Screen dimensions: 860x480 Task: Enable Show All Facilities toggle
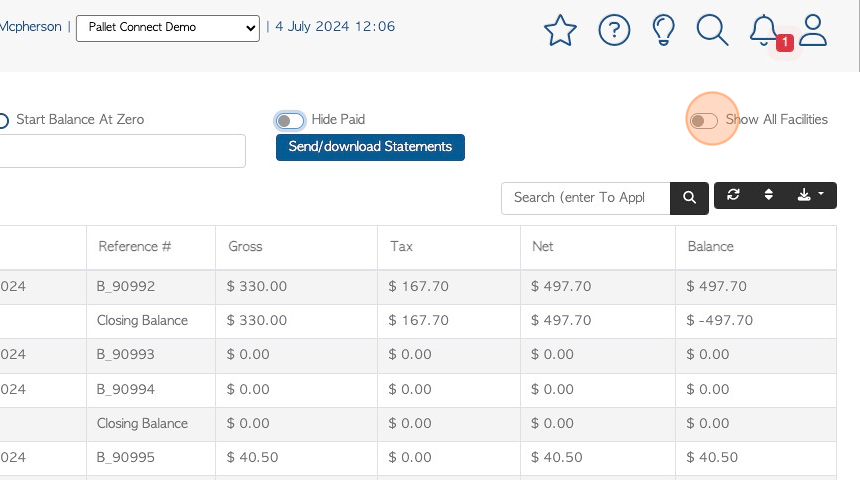click(x=704, y=121)
